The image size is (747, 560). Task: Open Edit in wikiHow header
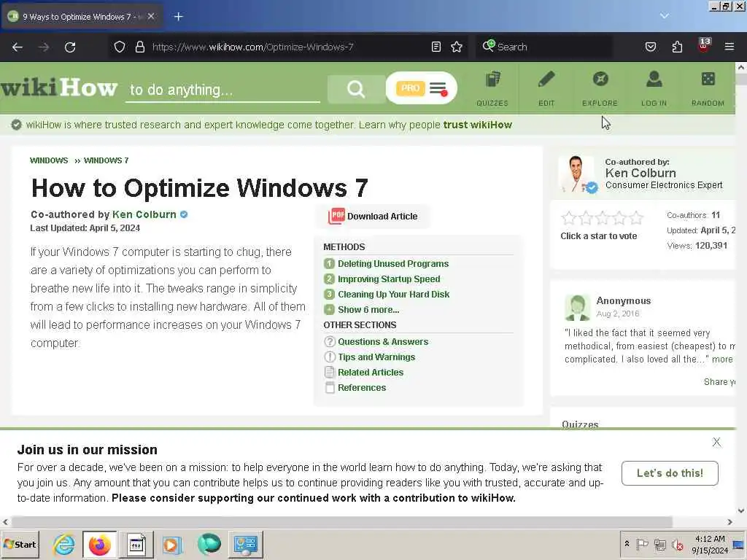tap(546, 88)
